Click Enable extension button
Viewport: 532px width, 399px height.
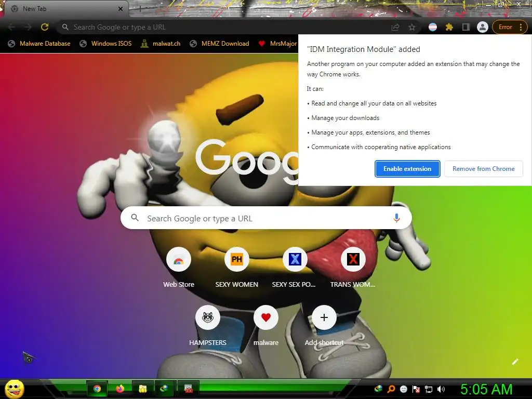(407, 169)
